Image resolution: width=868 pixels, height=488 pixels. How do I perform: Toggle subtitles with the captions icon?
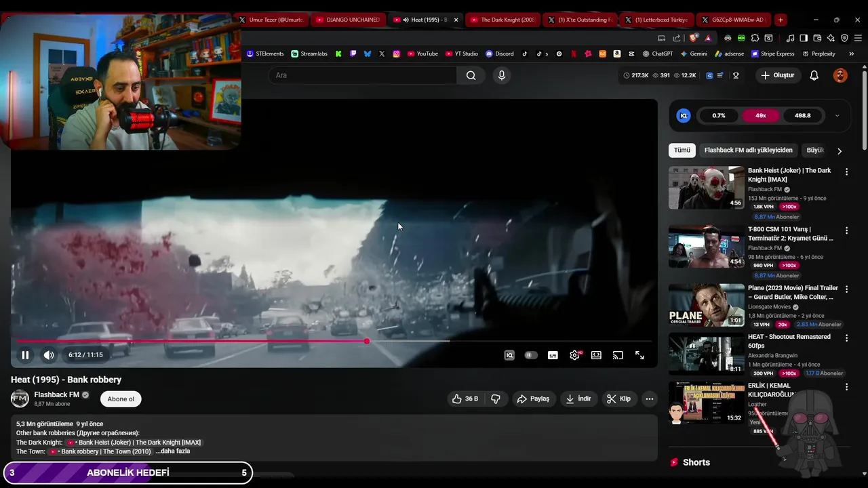553,355
